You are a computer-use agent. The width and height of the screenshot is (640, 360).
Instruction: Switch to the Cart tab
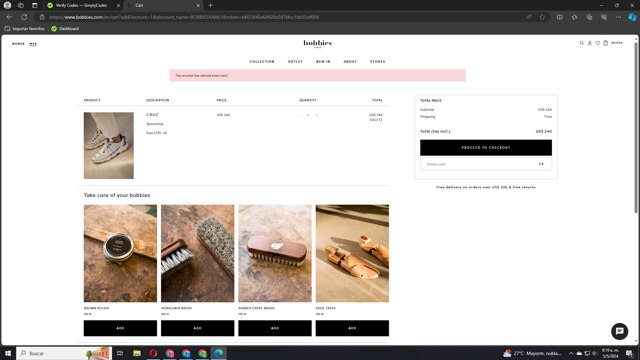pos(163,5)
